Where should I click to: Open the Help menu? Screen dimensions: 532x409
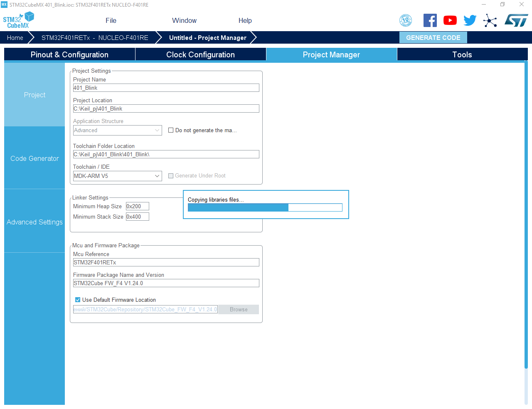(x=245, y=20)
